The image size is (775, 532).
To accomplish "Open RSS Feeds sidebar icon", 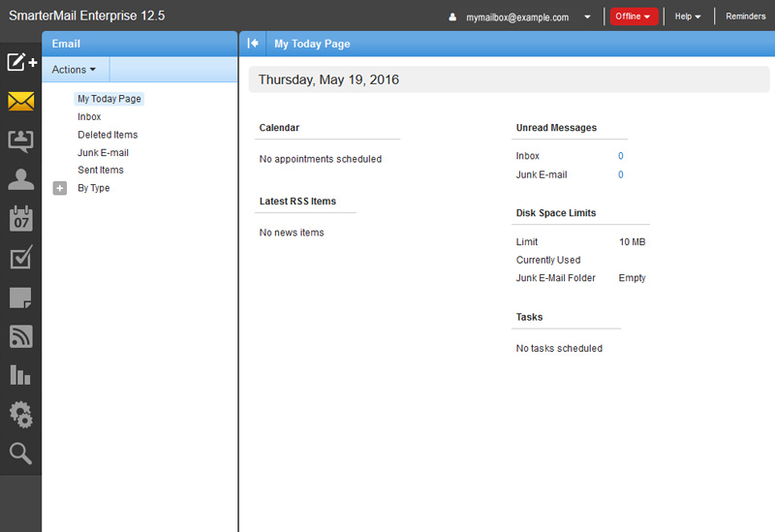I will pyautogui.click(x=20, y=336).
